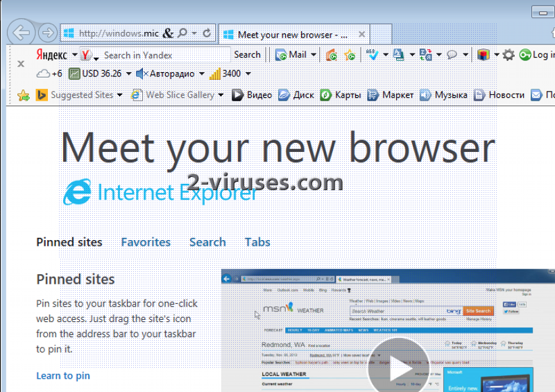Click the page translate document icon
Viewport: 555px width, 392px height.
tap(398, 55)
